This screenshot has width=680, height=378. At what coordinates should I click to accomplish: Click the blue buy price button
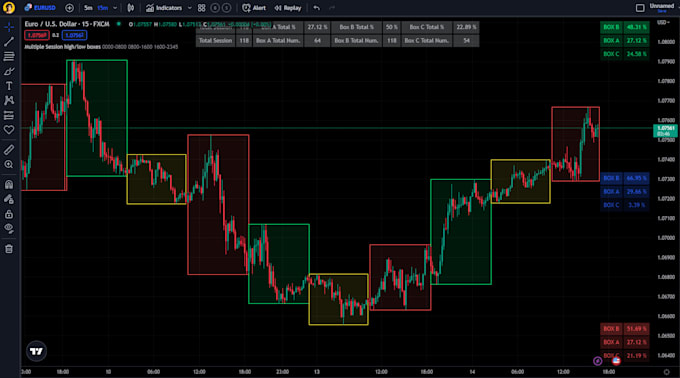click(x=74, y=35)
